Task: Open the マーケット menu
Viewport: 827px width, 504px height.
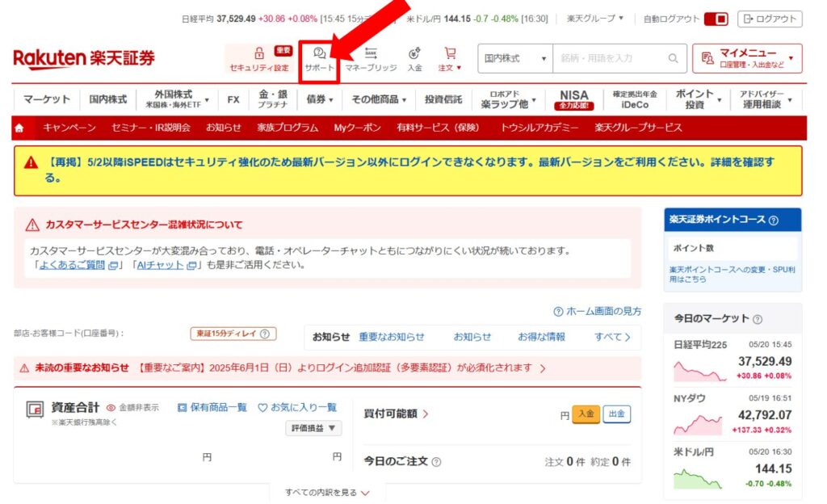Action: pos(46,99)
